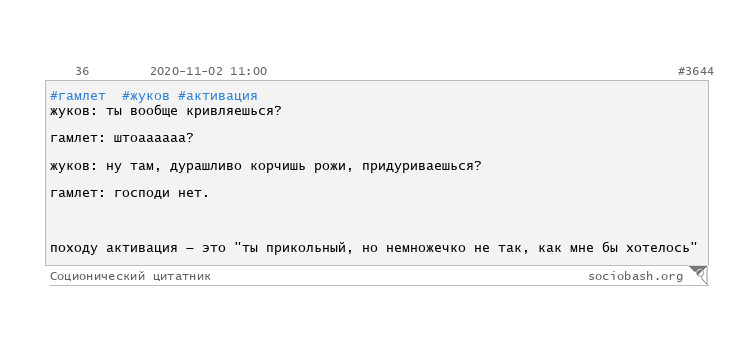The width and height of the screenshot is (748, 360).
Task: Click the reply штоаааааа?
Action: (154, 138)
